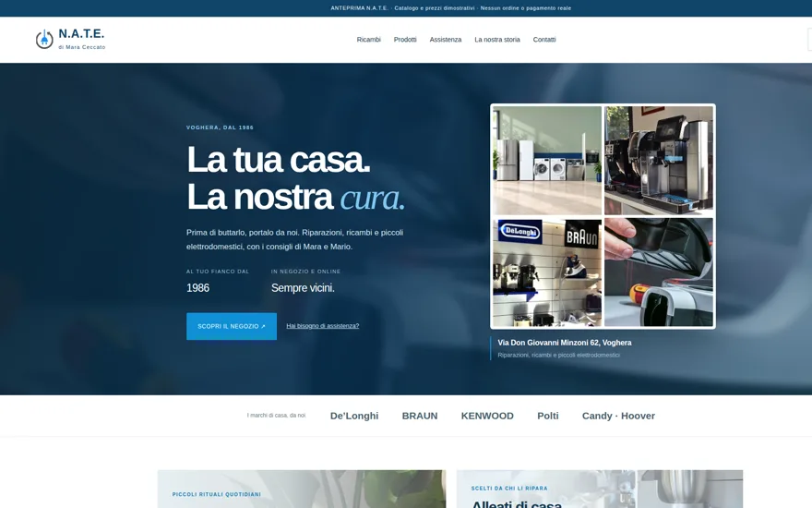Screen dimensions: 812x508
Task: Click the Scopri il negozio button
Action: [x=232, y=326]
